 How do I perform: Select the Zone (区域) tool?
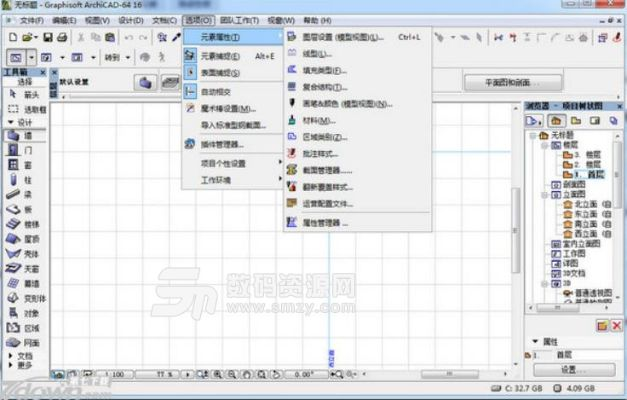coord(24,328)
